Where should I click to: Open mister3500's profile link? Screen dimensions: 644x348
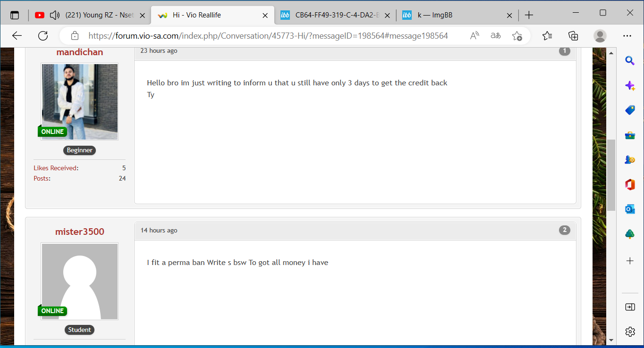(x=80, y=232)
